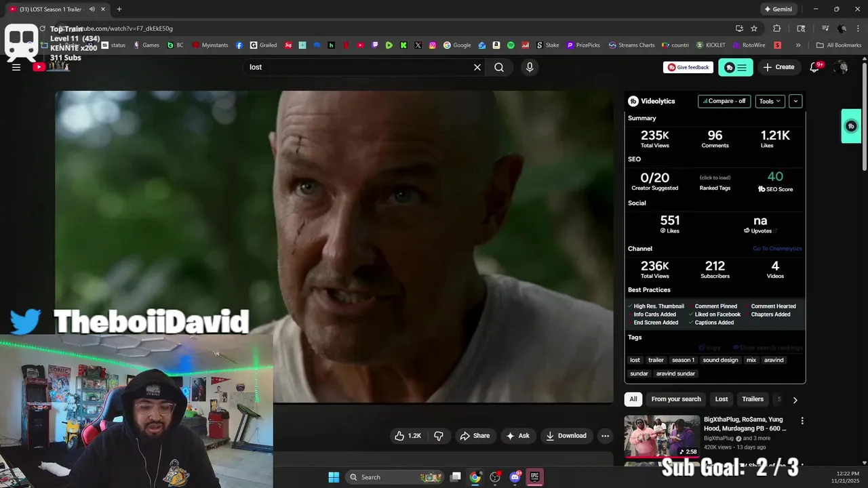The width and height of the screenshot is (868, 488).
Task: Open the Spotify bookmark icon
Action: pyautogui.click(x=511, y=45)
